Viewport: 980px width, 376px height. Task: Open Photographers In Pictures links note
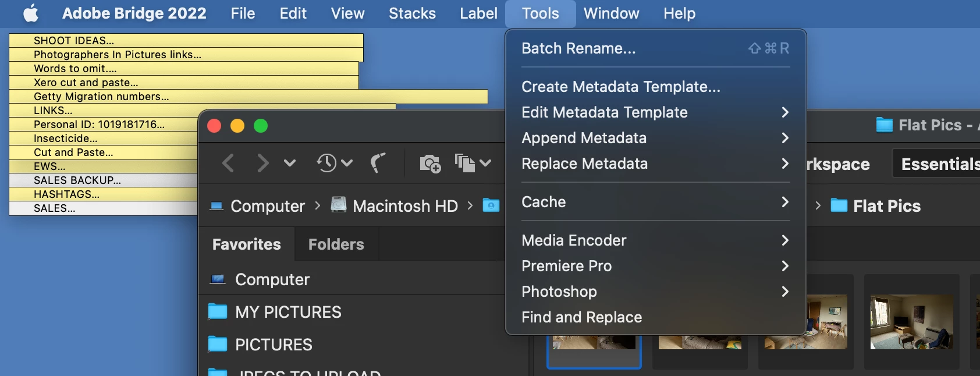point(186,54)
